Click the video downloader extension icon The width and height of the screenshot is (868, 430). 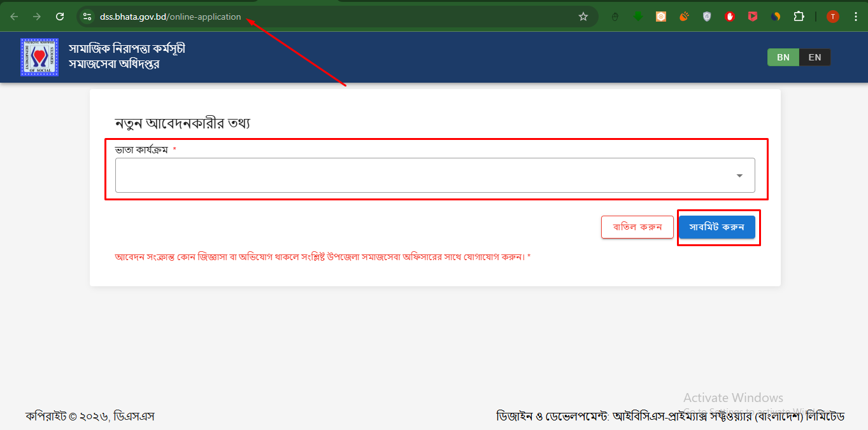coord(752,16)
